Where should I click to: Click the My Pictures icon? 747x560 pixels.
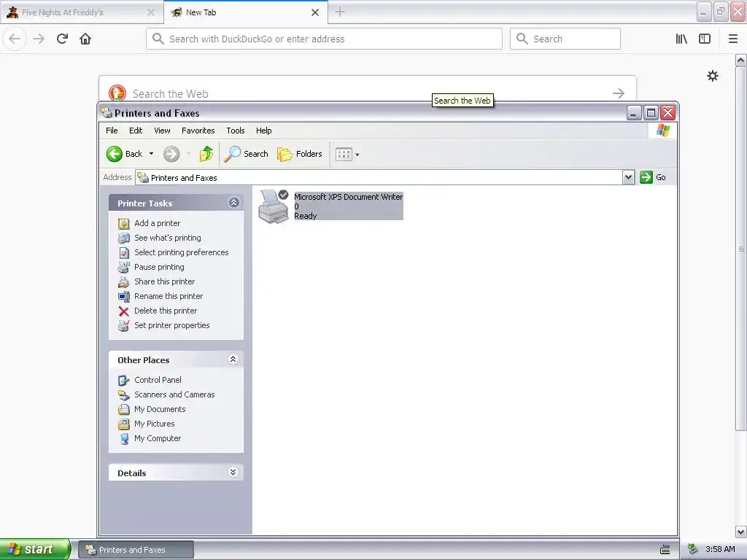124,424
